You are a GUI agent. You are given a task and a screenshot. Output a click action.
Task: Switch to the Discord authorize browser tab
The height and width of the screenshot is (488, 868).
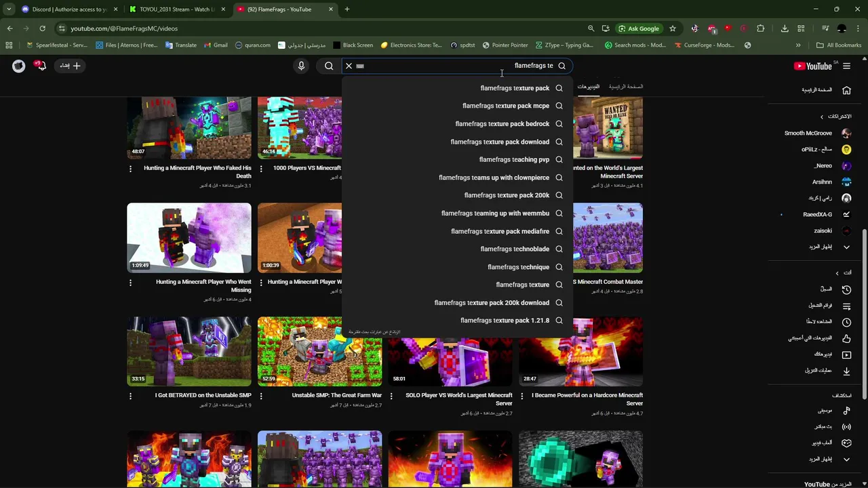click(70, 9)
